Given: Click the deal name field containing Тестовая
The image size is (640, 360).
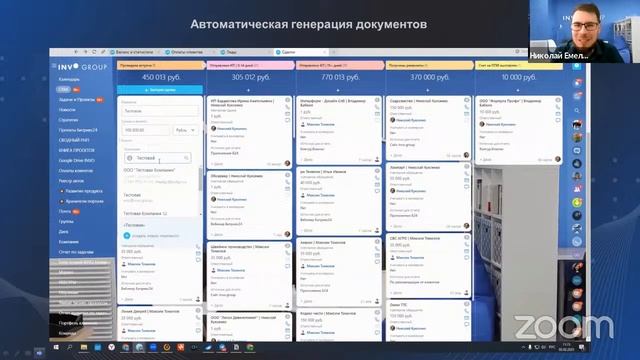Looking at the screenshot, I should (160, 111).
